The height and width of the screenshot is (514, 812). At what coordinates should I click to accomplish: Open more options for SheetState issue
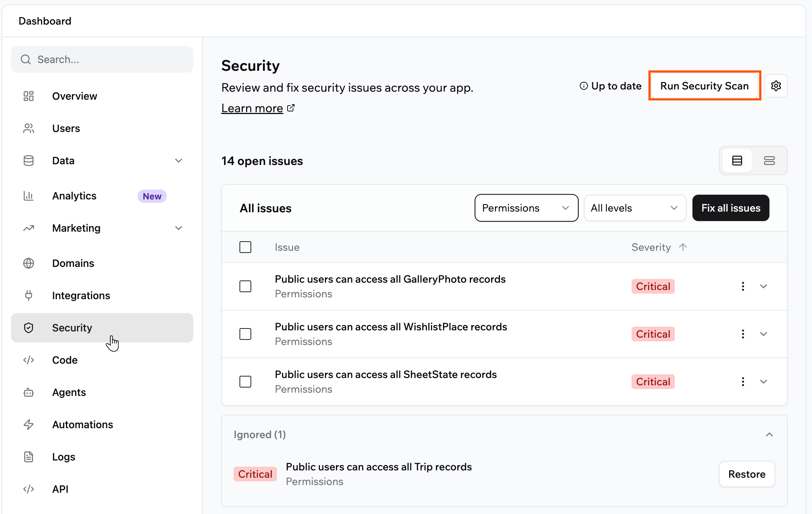click(x=743, y=382)
